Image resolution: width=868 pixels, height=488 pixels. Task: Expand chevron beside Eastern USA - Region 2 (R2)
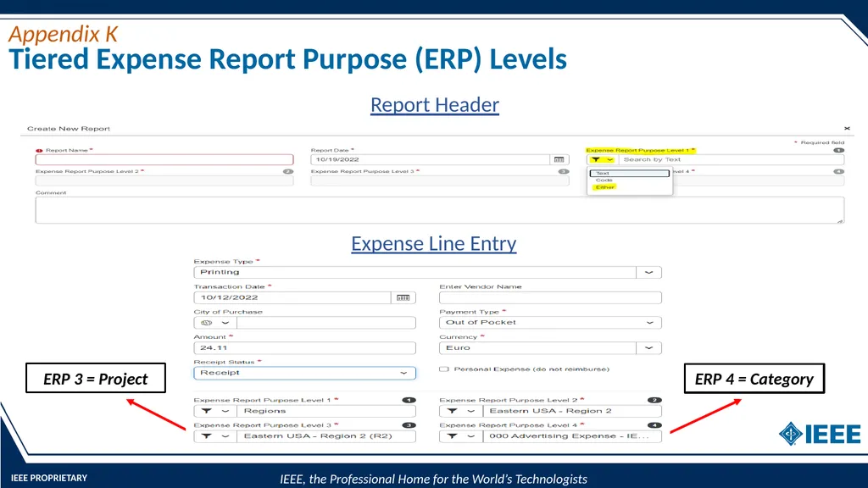(x=225, y=436)
